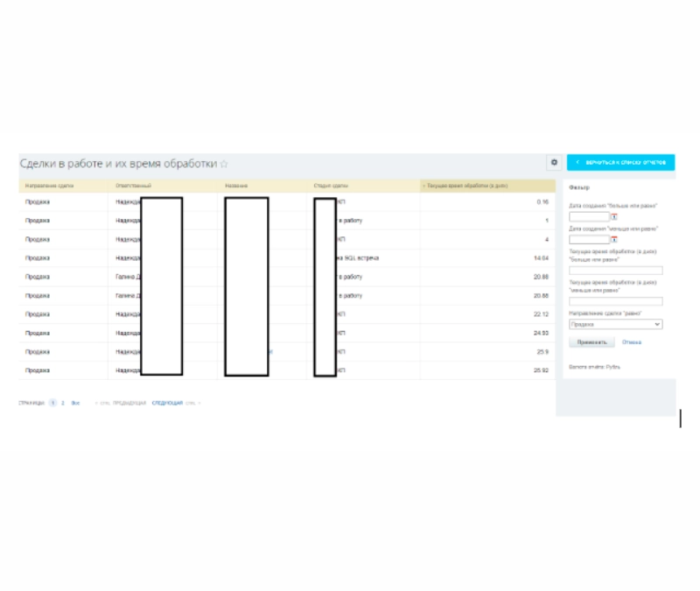Star the report title as favorite
Viewport: 700px width, 591px height.
click(224, 164)
